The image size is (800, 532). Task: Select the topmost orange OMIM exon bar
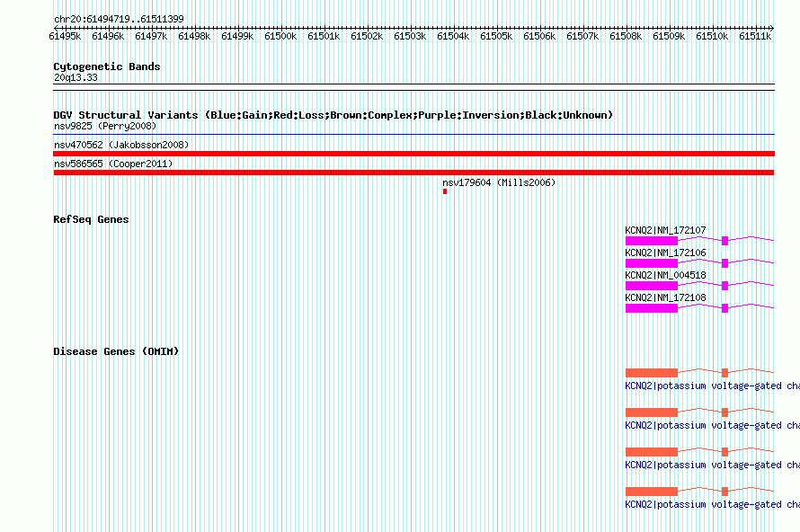pos(652,373)
